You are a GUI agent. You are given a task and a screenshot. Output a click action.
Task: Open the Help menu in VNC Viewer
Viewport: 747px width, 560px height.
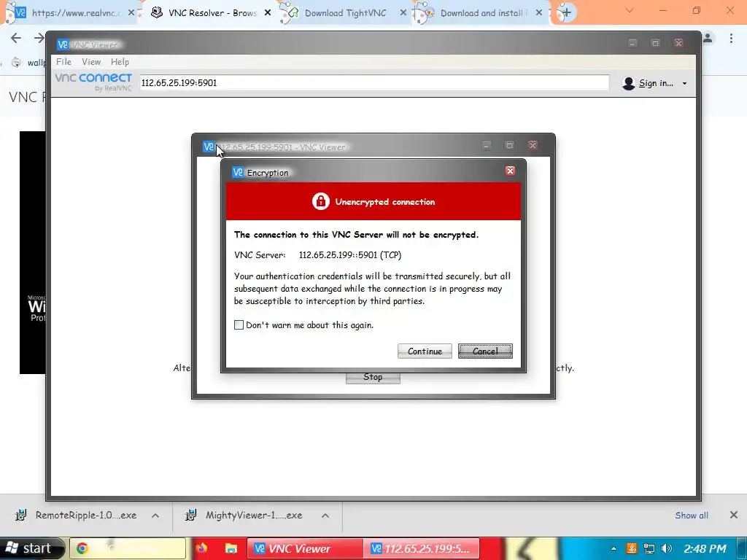[x=120, y=61]
